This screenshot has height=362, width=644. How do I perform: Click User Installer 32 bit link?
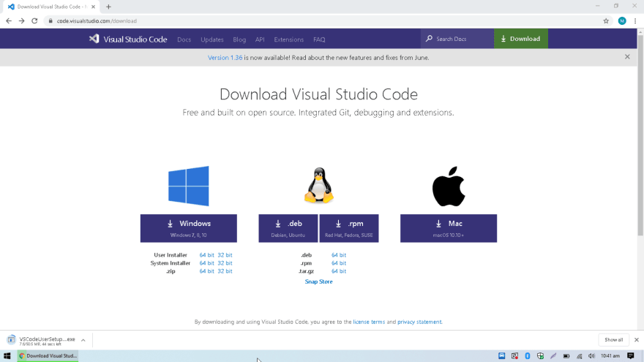click(x=225, y=255)
